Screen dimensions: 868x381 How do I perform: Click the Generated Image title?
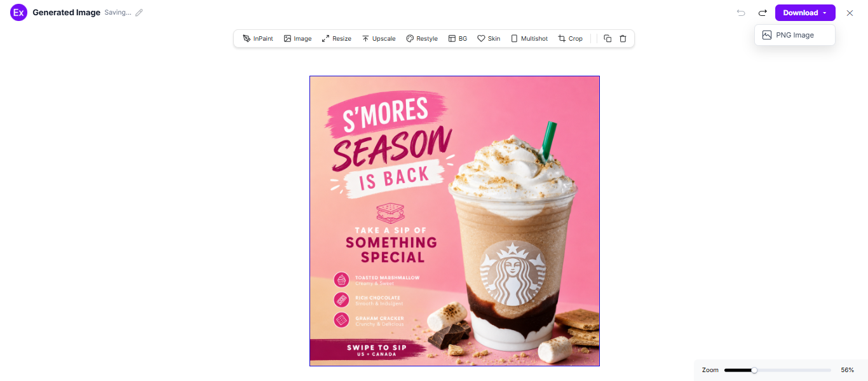coord(67,13)
